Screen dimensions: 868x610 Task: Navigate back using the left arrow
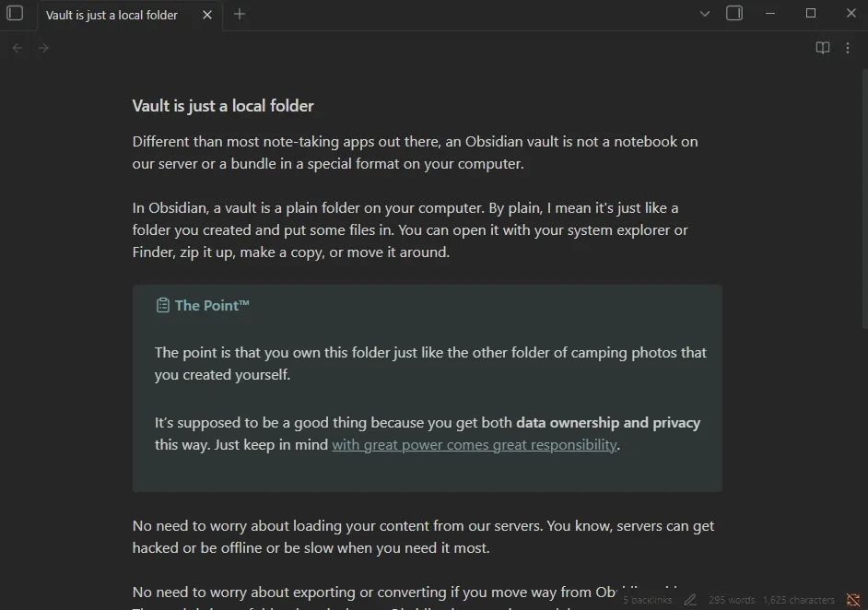coord(17,47)
